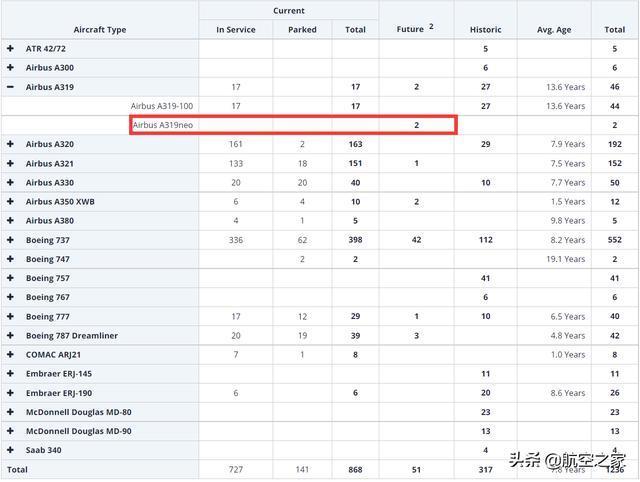Expand the Boeing 767 row

(x=11, y=297)
